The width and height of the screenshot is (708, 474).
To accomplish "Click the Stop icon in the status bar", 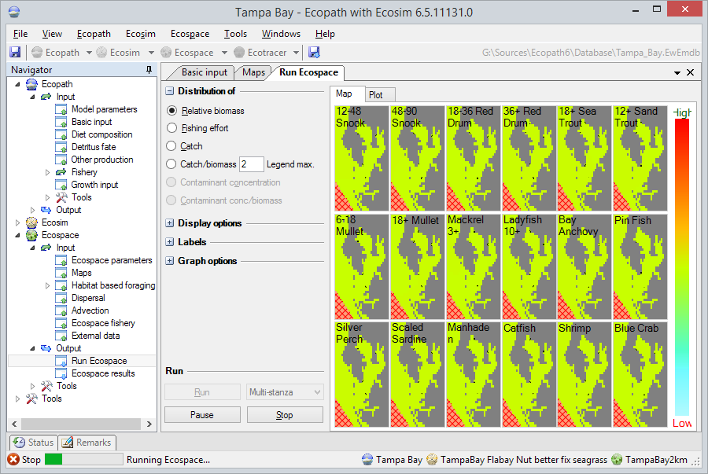I will point(13,459).
